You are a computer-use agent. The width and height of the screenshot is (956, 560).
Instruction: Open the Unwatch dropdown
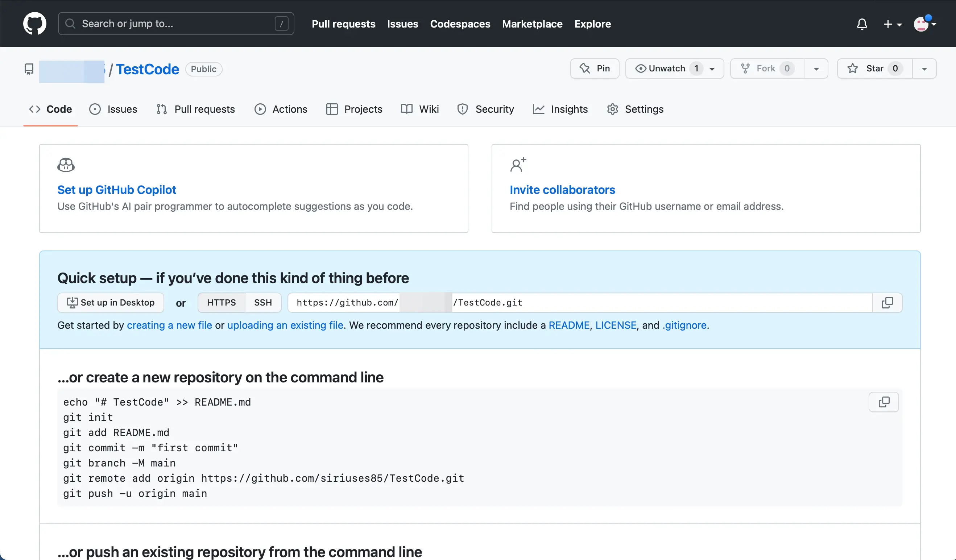pyautogui.click(x=711, y=69)
